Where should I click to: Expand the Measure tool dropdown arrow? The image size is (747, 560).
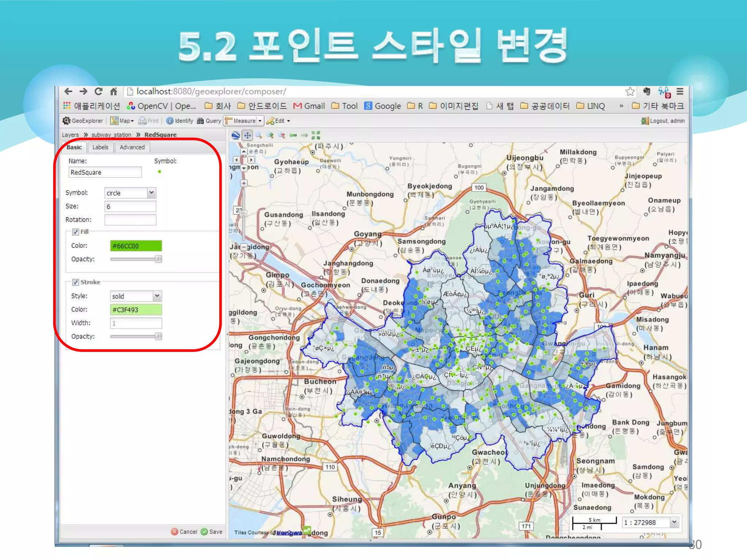[x=260, y=121]
